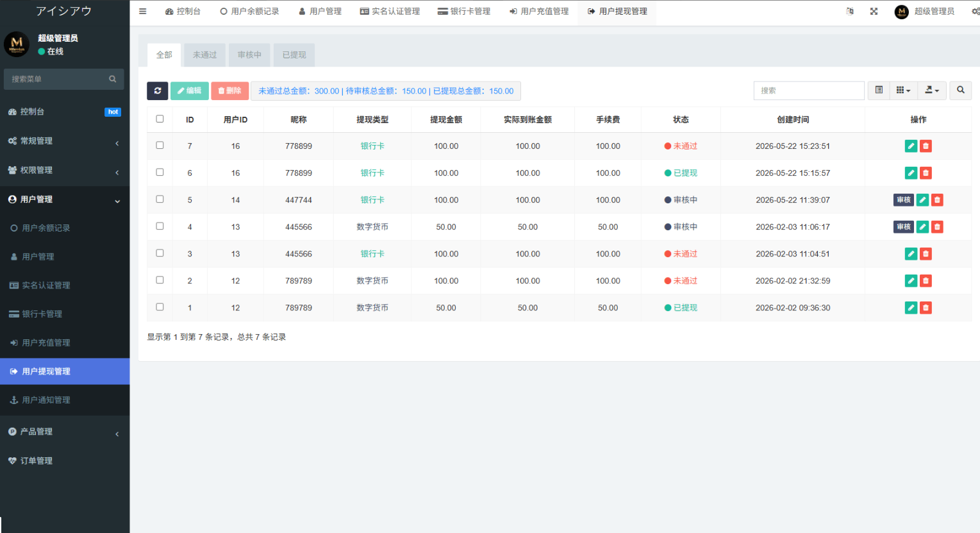Expand the 常规管理 sidebar menu
980x533 pixels.
pos(65,141)
